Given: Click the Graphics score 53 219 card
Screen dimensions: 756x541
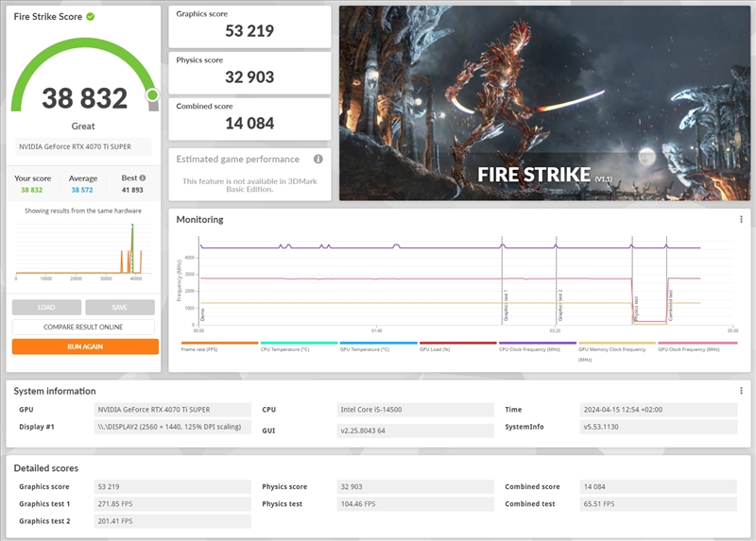Looking at the screenshot, I should [249, 26].
